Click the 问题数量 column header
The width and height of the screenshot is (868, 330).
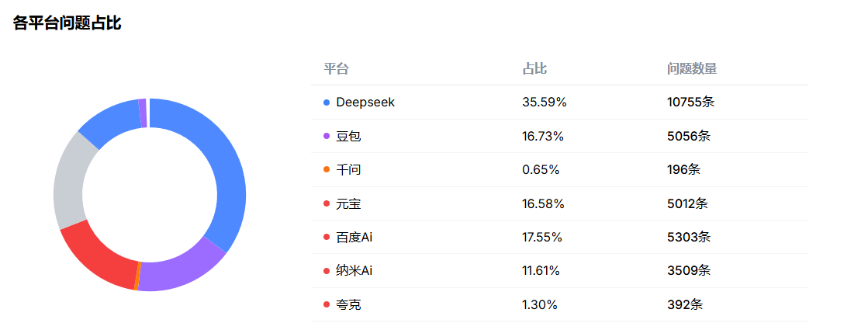point(691,68)
